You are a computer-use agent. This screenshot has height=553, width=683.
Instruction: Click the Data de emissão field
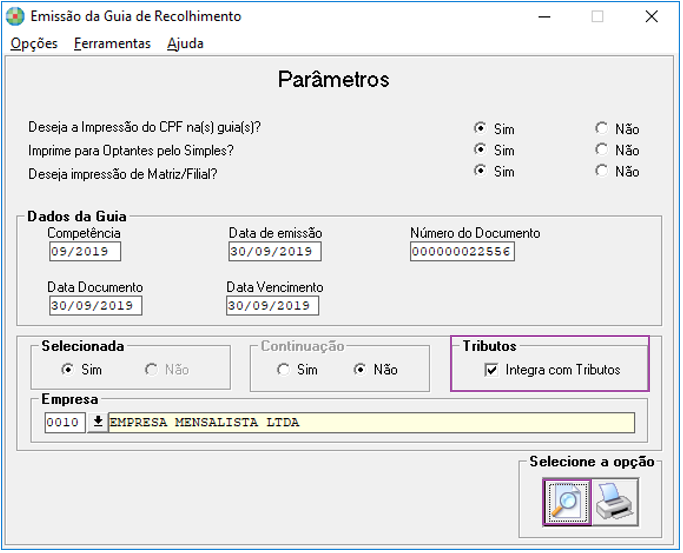[x=275, y=251]
